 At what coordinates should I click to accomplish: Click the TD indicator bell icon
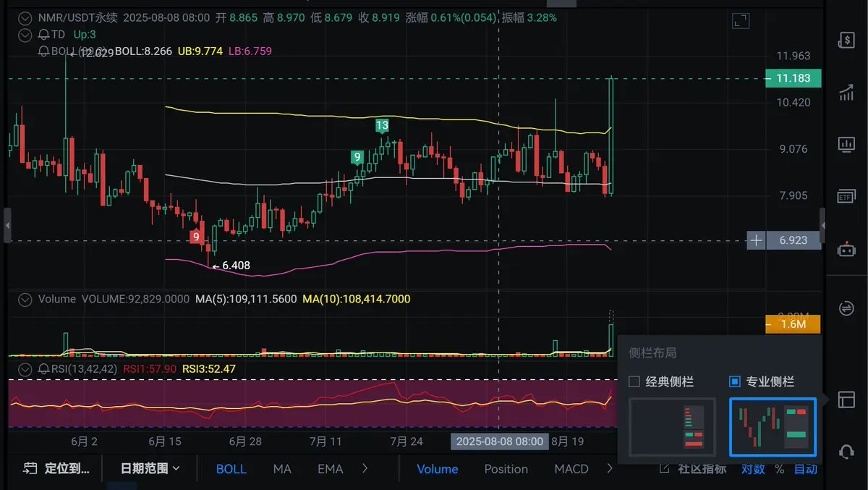pos(43,34)
